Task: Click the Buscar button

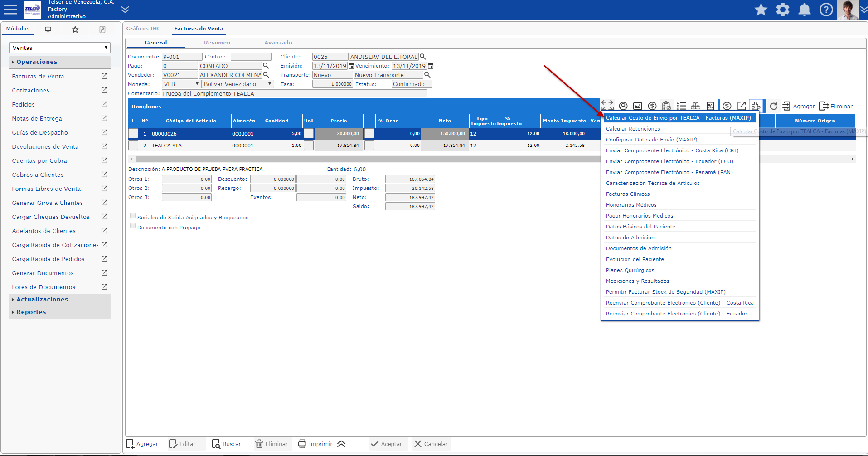Action: point(227,444)
